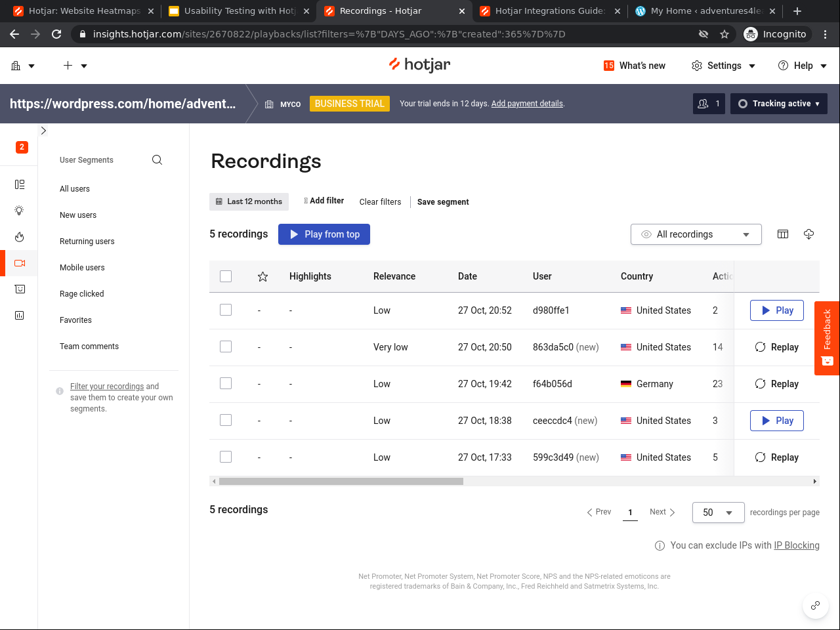
Task: Open the Overview icon in the left sidebar
Action: click(x=20, y=184)
